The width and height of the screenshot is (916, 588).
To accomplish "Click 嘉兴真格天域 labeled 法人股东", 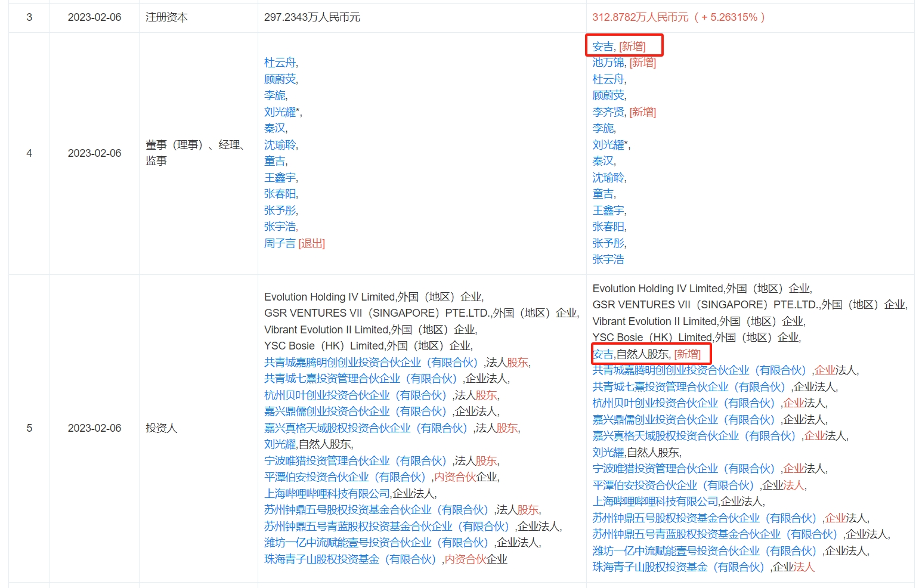I will click(x=366, y=428).
